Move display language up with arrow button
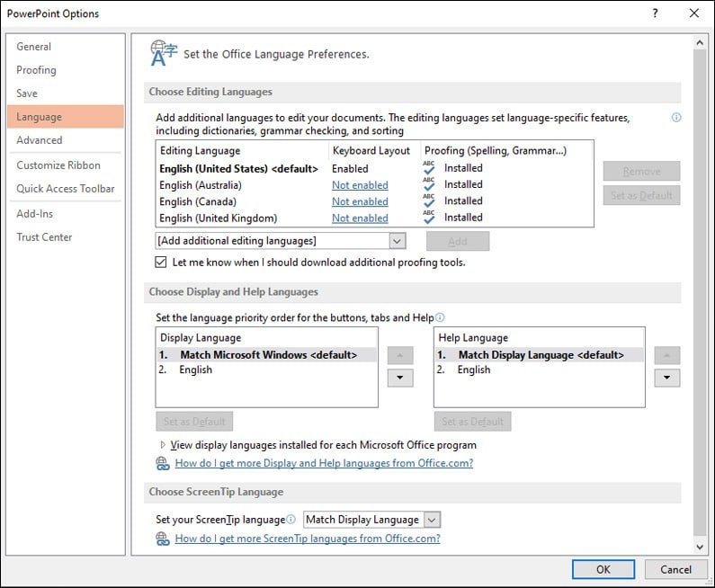This screenshot has width=715, height=588. tap(400, 355)
